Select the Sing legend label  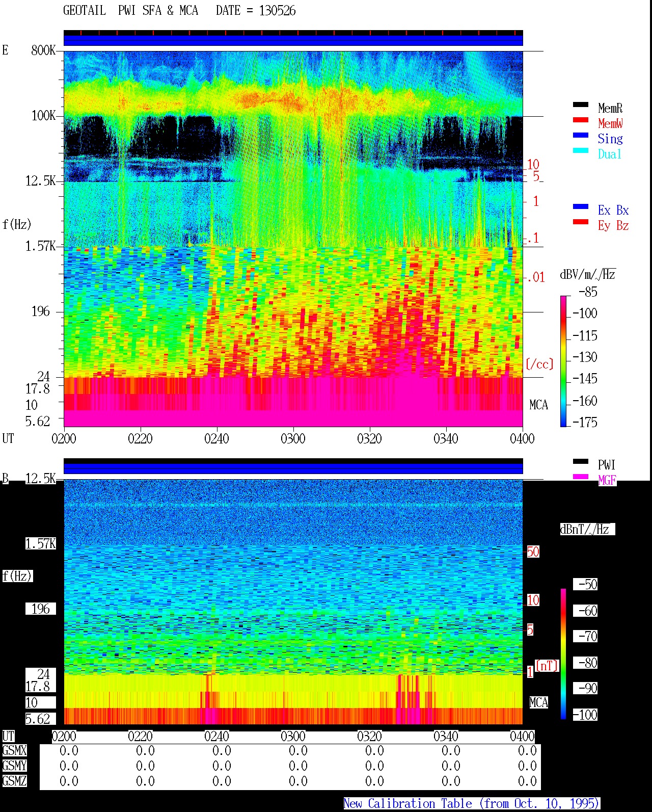click(x=610, y=139)
